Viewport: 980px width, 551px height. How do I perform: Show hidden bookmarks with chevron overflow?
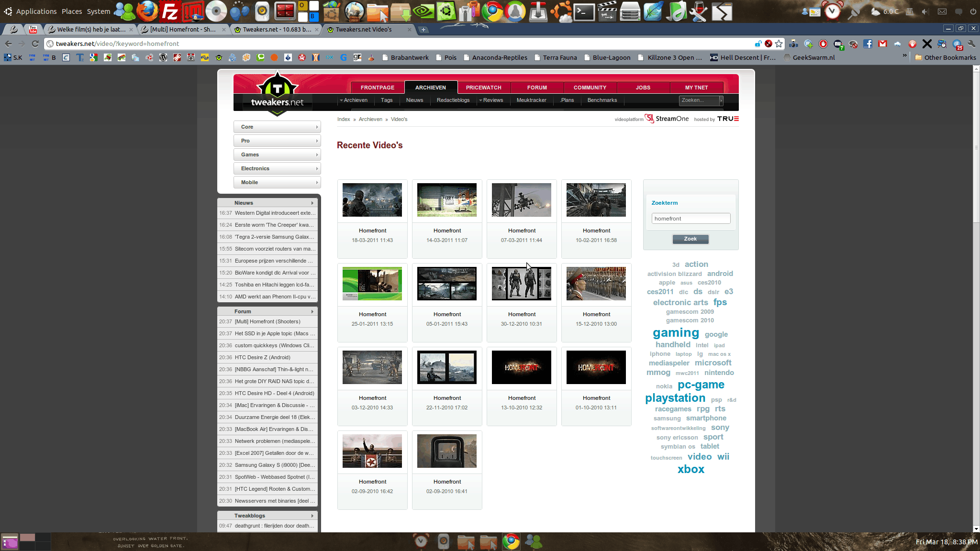pyautogui.click(x=904, y=56)
